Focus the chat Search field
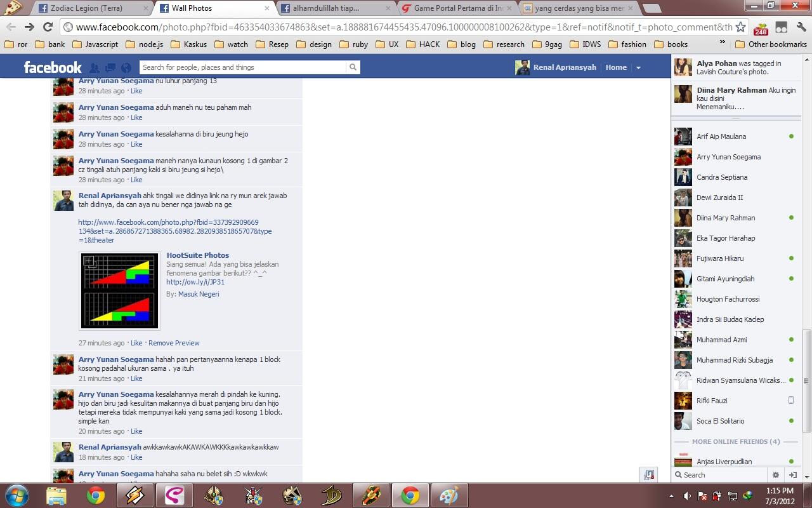Viewport: 812px width, 508px height. (720, 474)
